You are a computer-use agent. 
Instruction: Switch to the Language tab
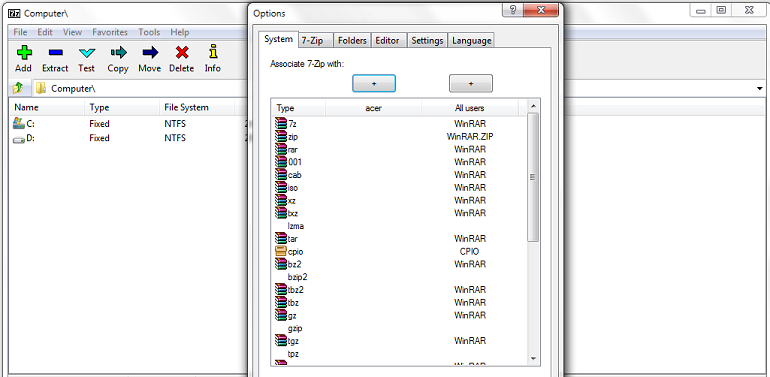[471, 41]
